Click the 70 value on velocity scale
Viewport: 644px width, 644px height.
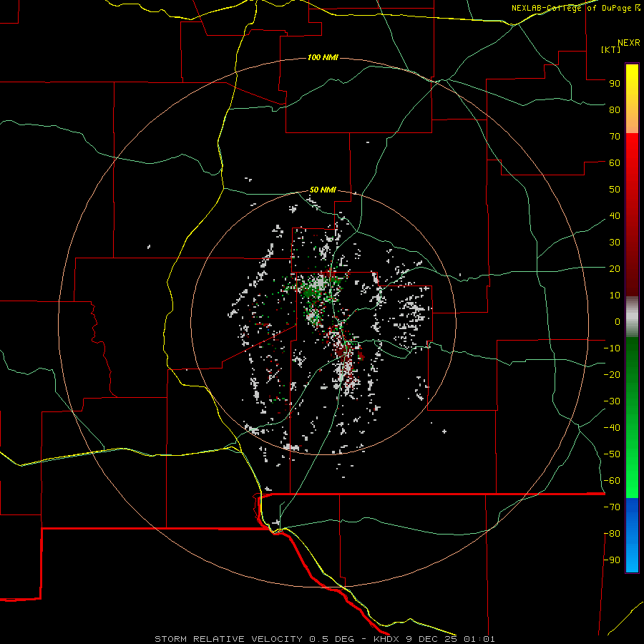click(615, 137)
